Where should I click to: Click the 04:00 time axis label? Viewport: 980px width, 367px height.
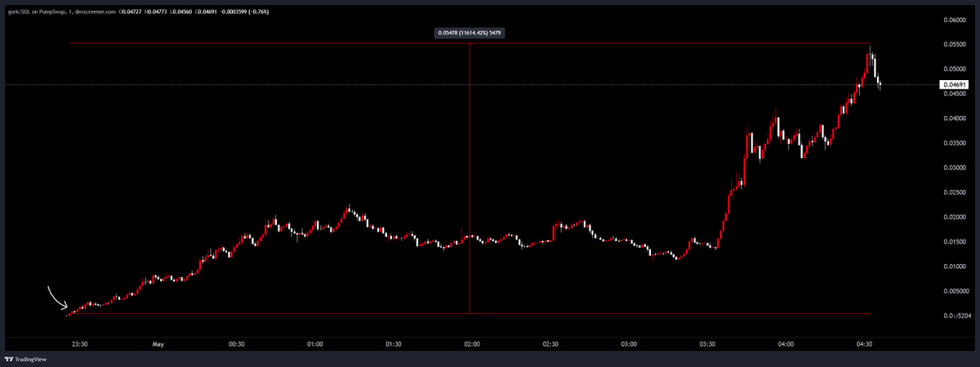click(786, 345)
